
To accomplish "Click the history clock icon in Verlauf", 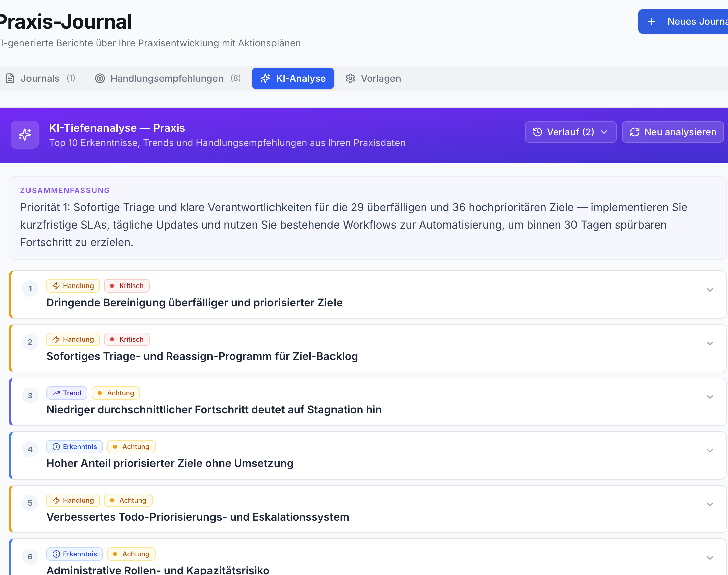I will click(538, 132).
